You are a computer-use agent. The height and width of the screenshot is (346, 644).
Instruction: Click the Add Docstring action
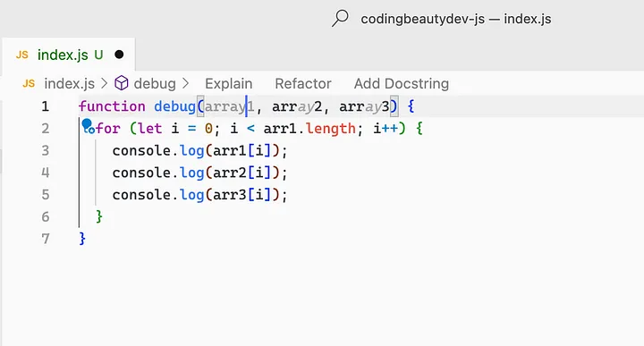coord(402,84)
